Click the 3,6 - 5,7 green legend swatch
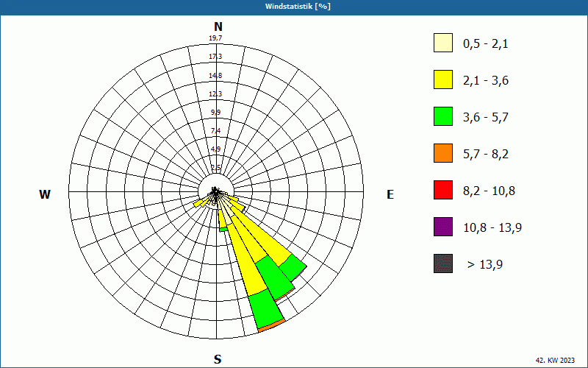 tap(443, 116)
